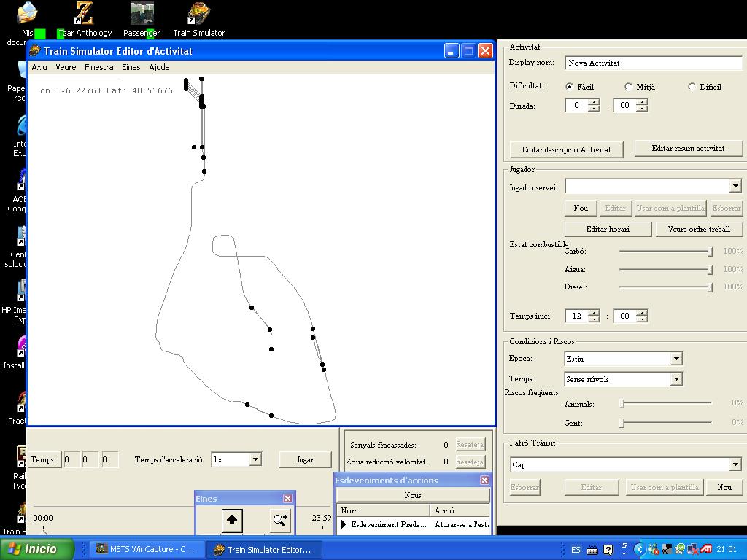Set difficulty to Difícil
The width and height of the screenshot is (747, 560).
(x=692, y=87)
